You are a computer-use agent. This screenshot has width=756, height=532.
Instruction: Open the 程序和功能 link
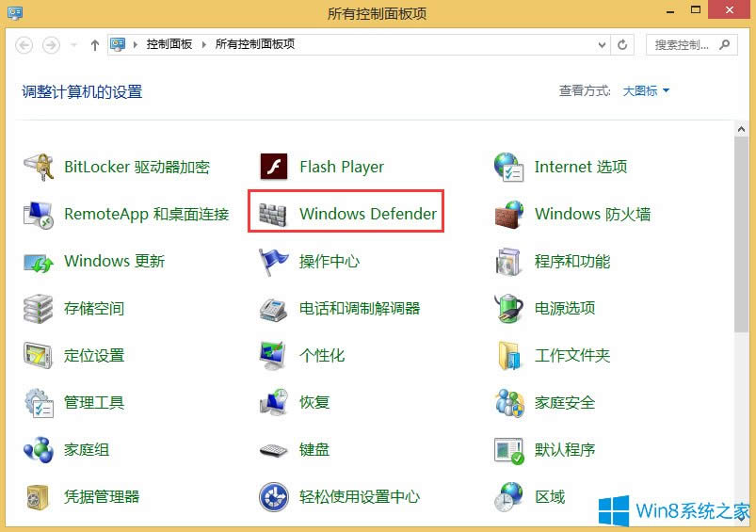[572, 261]
